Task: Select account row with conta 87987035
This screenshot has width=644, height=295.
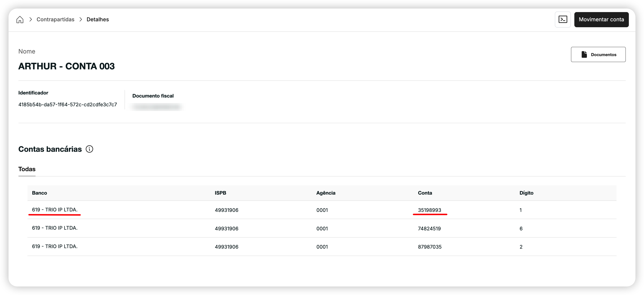Action: (322, 247)
